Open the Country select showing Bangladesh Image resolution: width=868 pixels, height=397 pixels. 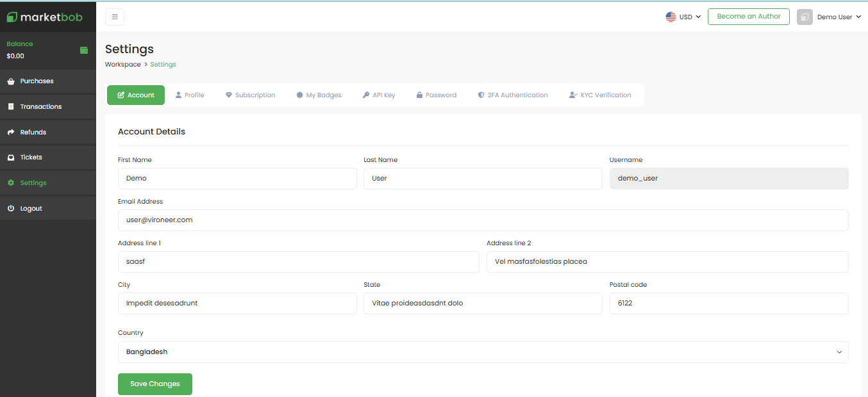(x=483, y=352)
